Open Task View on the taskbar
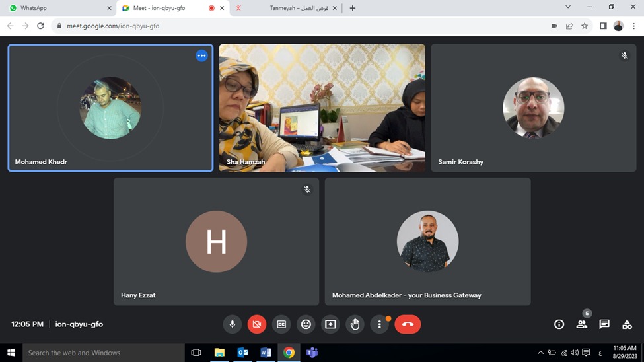 click(196, 353)
